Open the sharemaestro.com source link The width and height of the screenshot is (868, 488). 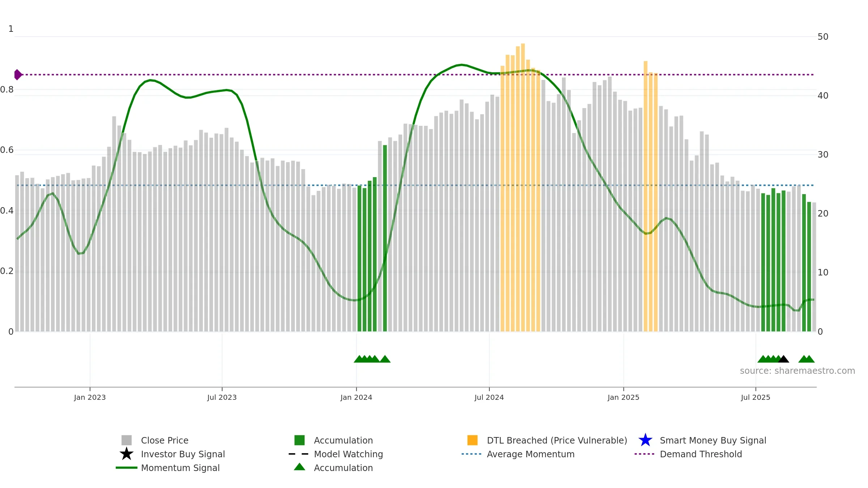tap(797, 371)
